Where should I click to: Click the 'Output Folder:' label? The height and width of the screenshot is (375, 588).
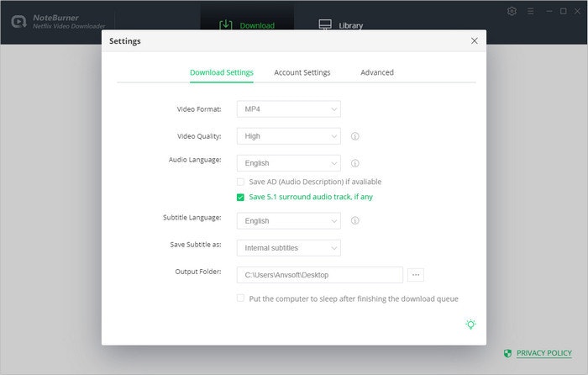pos(198,272)
